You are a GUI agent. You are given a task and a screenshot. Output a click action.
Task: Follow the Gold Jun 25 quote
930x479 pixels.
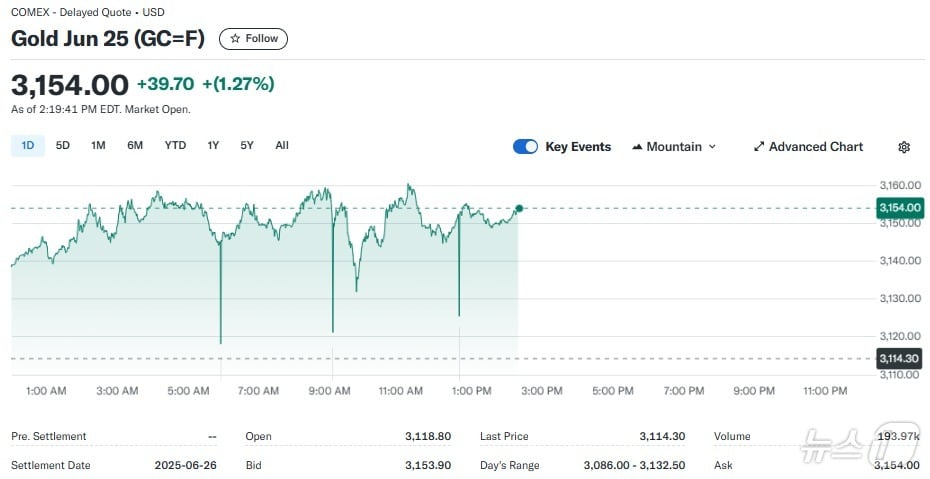tap(253, 39)
